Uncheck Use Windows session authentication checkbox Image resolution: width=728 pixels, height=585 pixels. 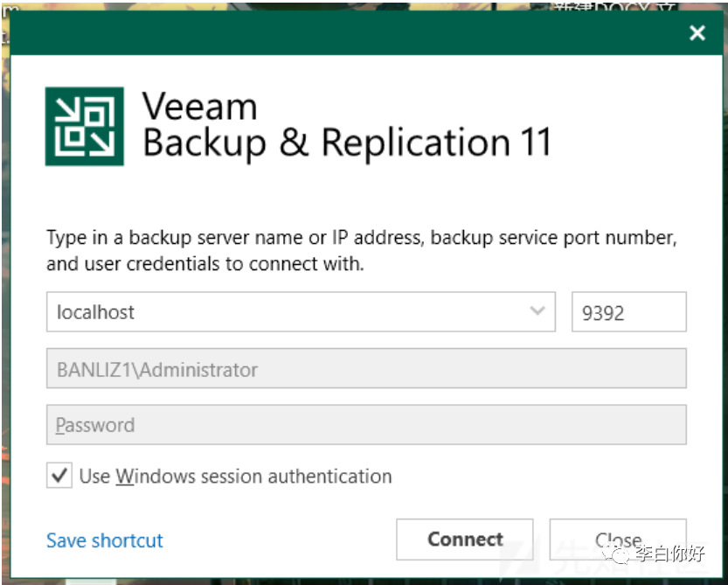(59, 476)
